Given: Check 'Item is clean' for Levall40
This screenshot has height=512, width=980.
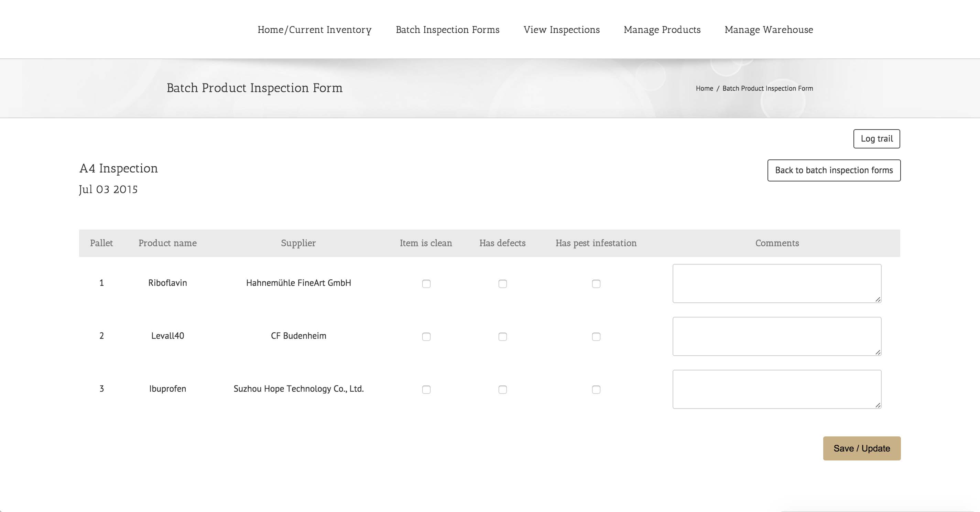Looking at the screenshot, I should tap(426, 336).
